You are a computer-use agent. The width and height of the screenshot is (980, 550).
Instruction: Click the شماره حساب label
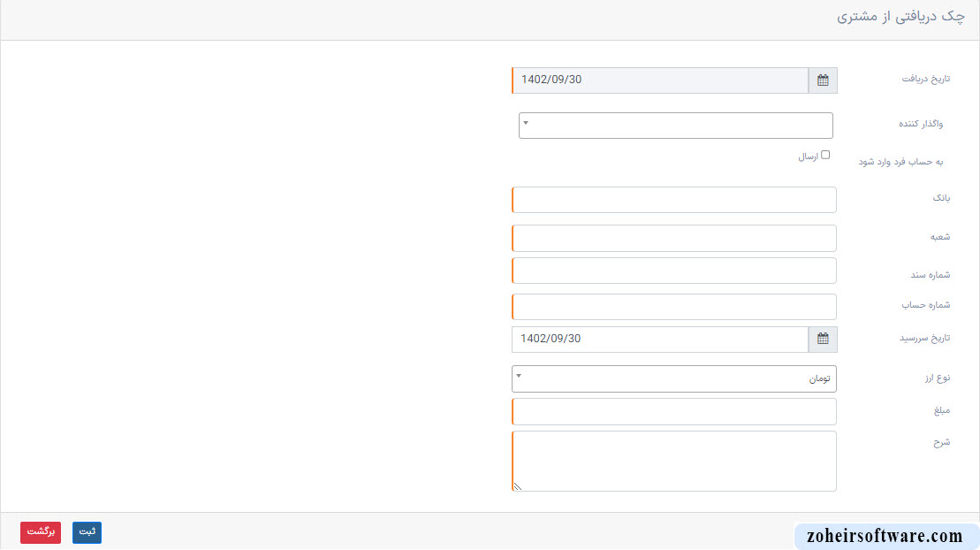(925, 305)
